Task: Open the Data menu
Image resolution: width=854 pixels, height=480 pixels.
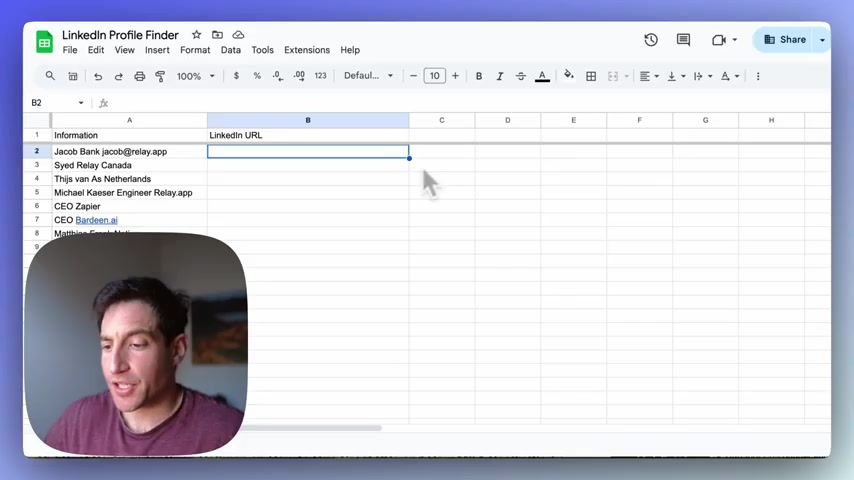Action: click(230, 50)
